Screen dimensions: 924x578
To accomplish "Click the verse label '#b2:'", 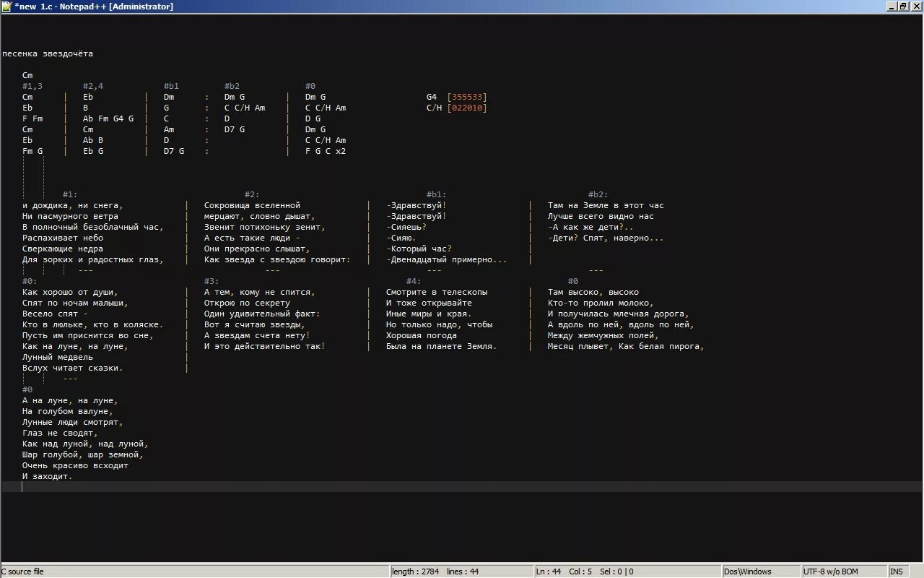I will tap(598, 194).
